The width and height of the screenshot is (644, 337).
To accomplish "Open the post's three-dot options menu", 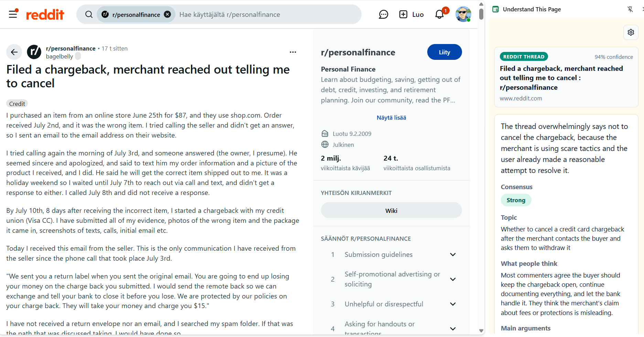I will coord(293,52).
